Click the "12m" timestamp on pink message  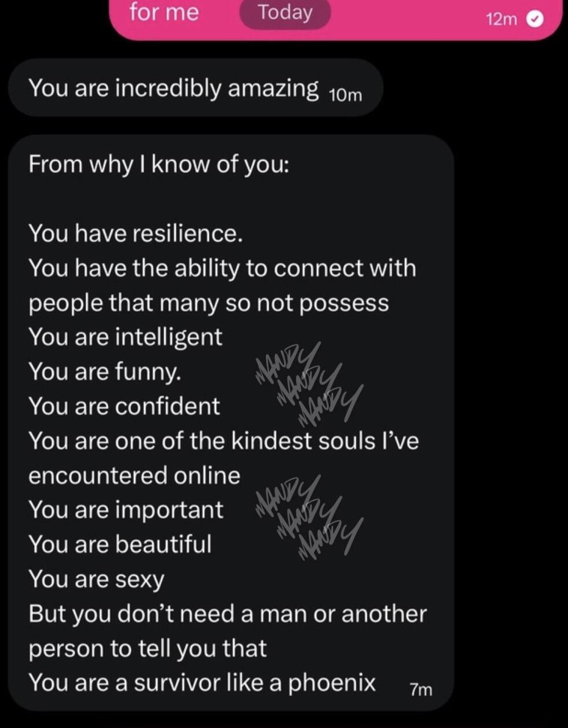coord(501,19)
